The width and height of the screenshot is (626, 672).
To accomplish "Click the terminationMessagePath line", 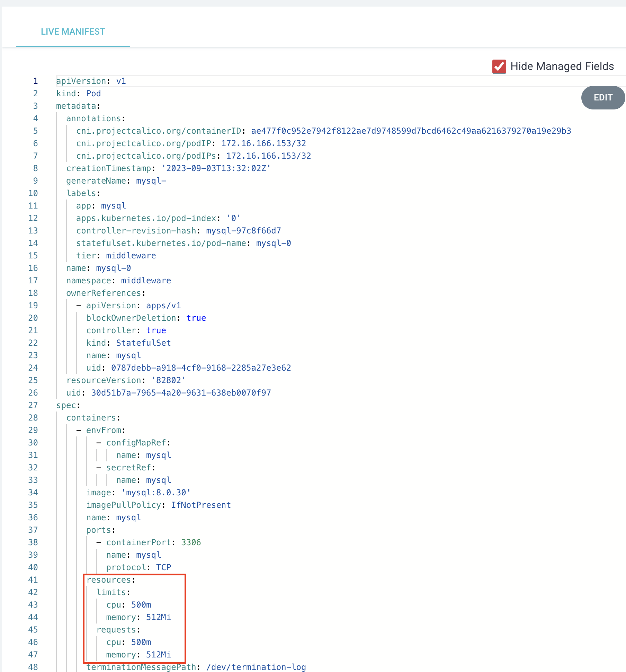I will (196, 667).
